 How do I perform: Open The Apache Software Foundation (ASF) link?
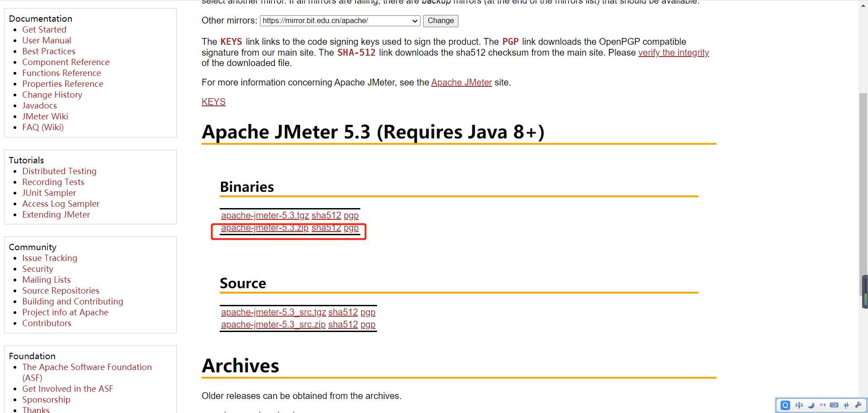[87, 372]
